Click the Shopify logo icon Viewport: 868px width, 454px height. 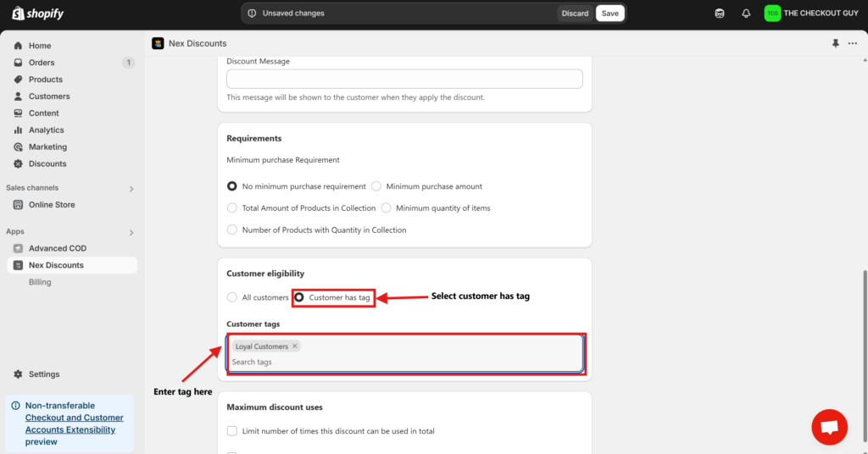coord(18,14)
